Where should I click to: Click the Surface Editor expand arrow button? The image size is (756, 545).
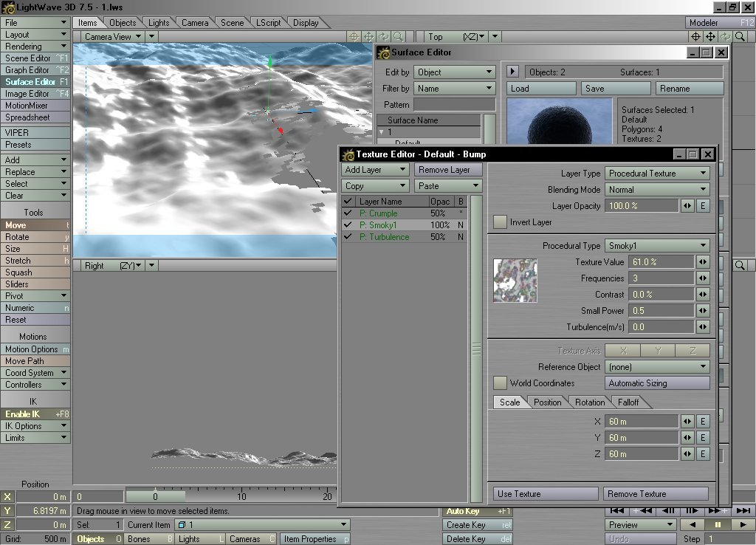pyautogui.click(x=512, y=72)
